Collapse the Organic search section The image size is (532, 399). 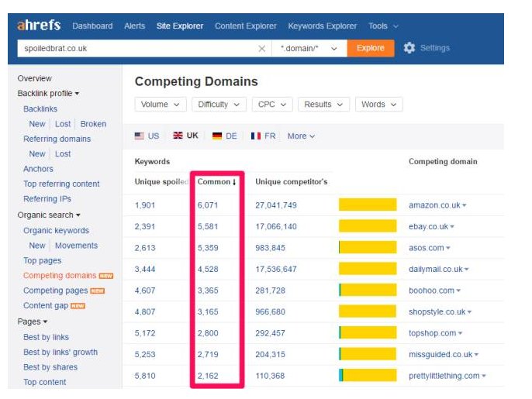pos(49,215)
